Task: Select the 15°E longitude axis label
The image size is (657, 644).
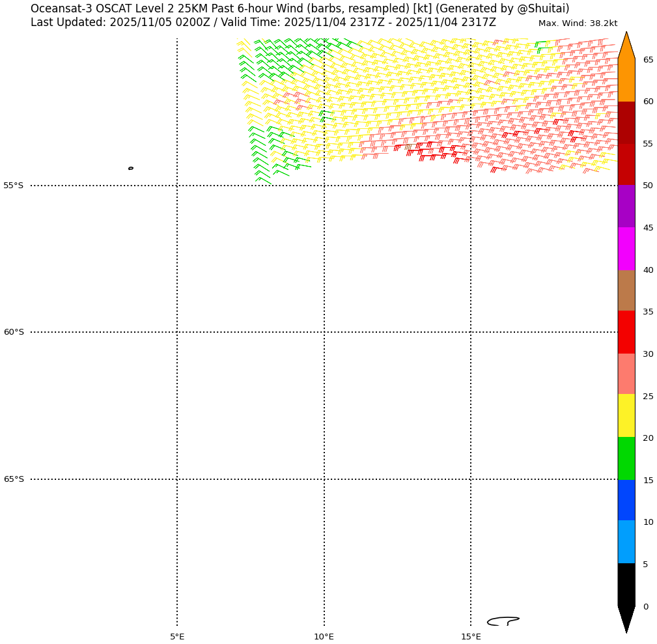Action: 471,636
